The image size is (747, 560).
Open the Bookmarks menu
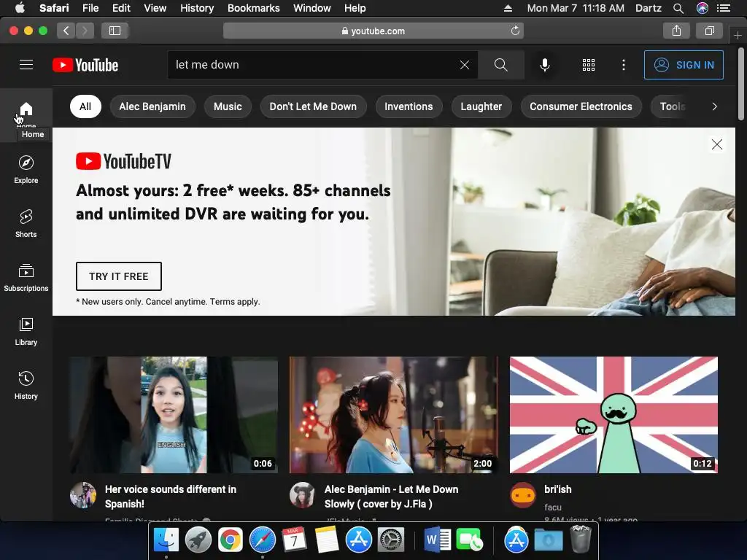click(253, 8)
